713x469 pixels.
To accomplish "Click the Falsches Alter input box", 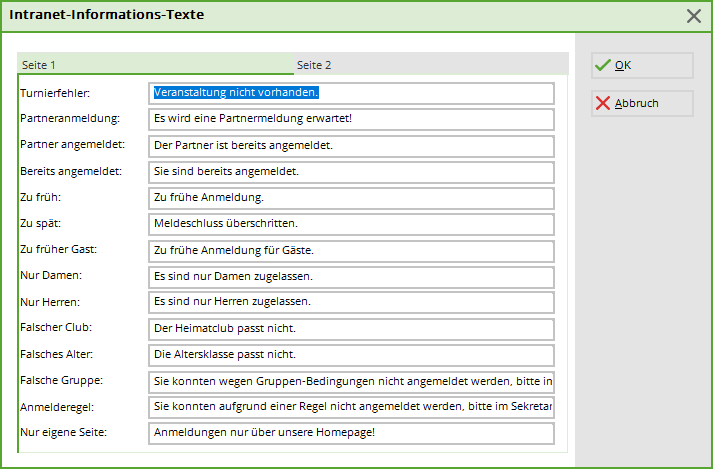I will tap(350, 354).
